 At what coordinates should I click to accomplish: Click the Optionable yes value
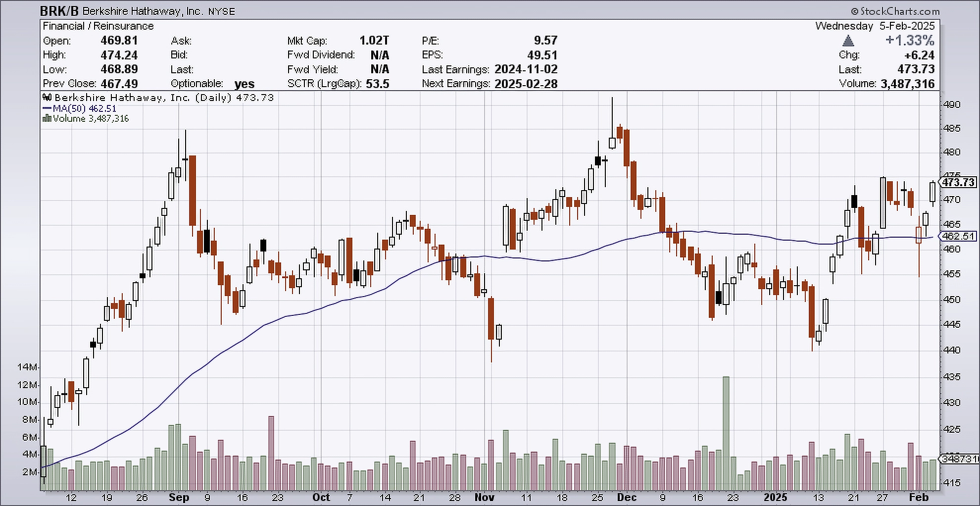(245, 84)
